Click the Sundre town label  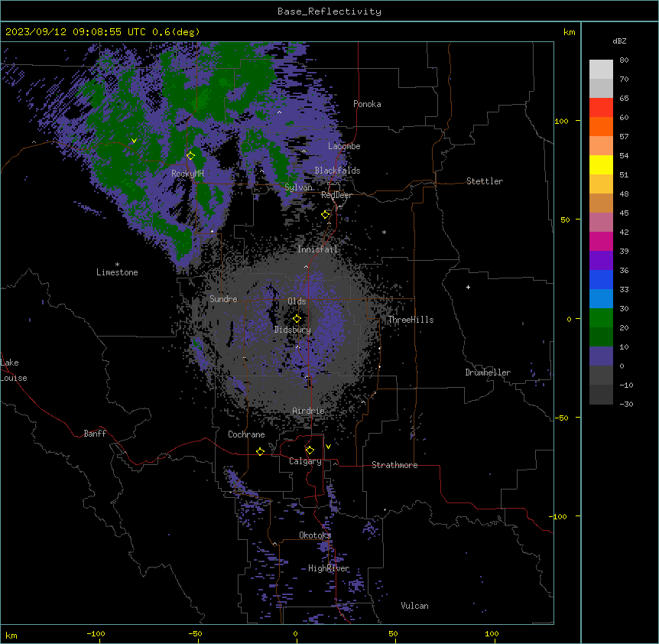(x=223, y=299)
